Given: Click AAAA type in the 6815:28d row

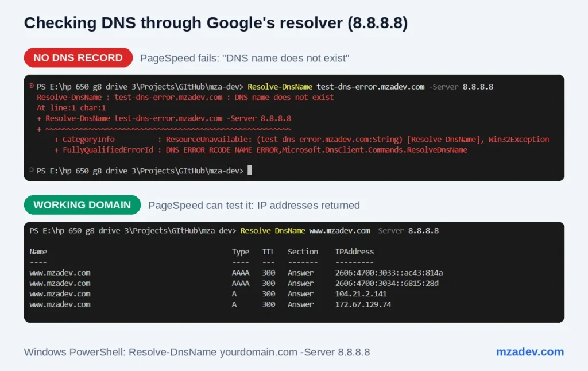Looking at the screenshot, I should (x=241, y=283).
